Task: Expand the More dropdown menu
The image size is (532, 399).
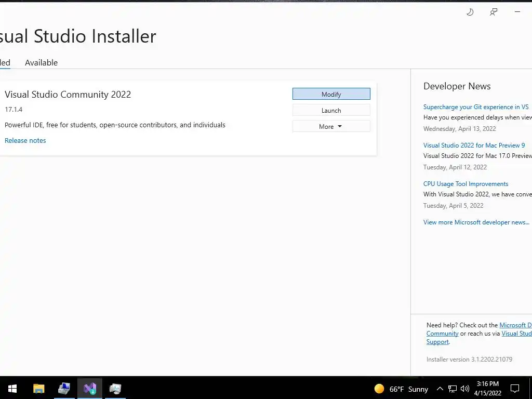Action: pyautogui.click(x=331, y=126)
